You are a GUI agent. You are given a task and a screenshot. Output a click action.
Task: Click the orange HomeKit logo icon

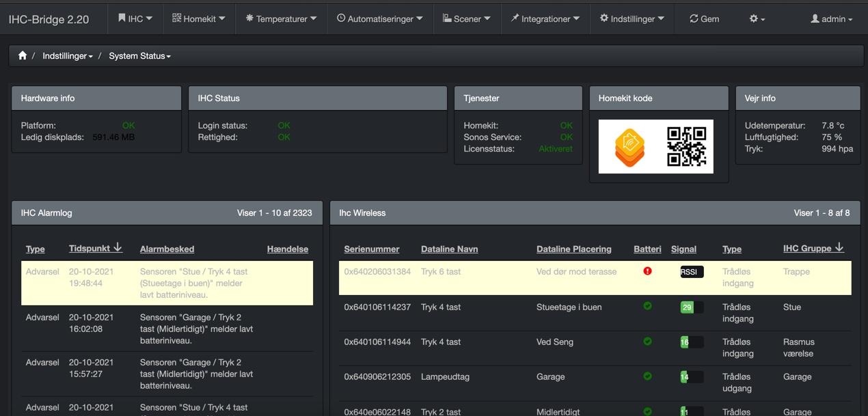(629, 147)
